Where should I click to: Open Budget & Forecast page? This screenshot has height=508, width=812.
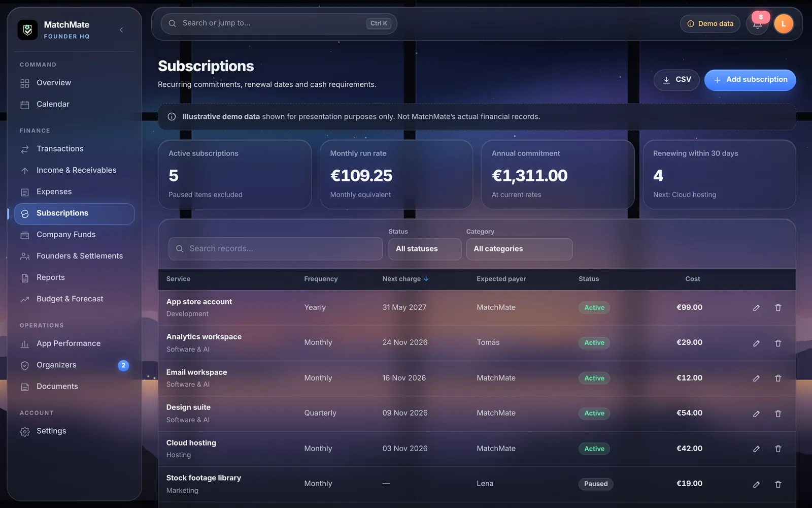click(74, 299)
